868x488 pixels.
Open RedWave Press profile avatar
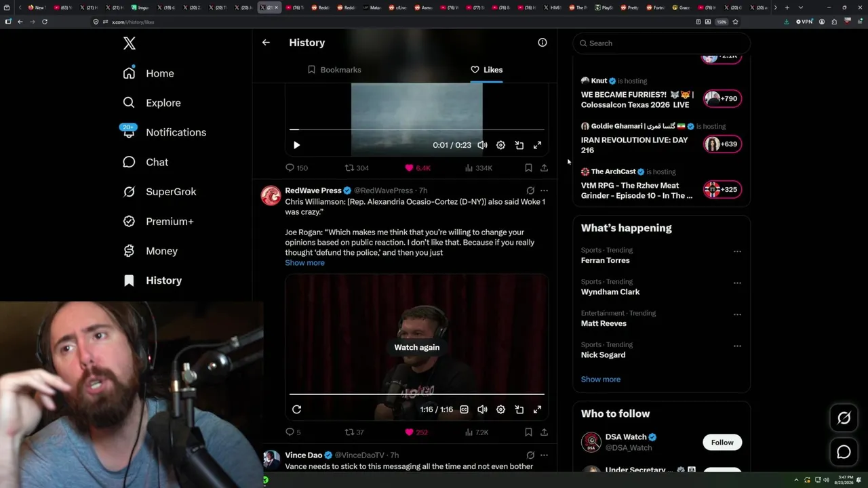[271, 196]
